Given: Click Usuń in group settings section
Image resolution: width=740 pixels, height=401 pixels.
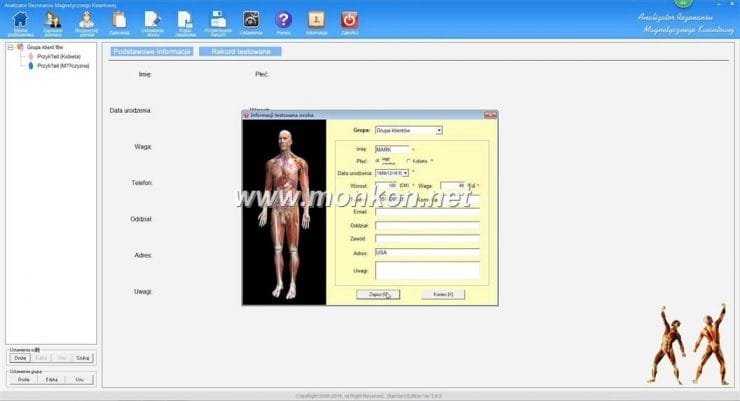Looking at the screenshot, I should 79,379.
